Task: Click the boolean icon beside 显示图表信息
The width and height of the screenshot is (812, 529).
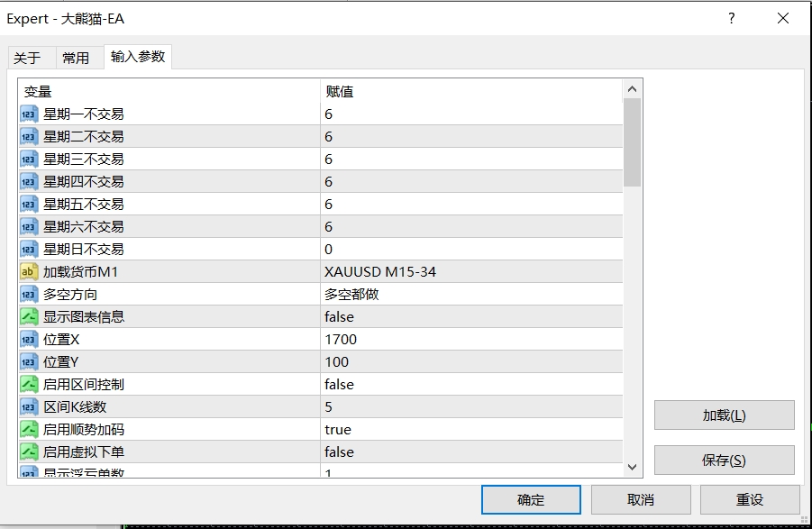Action: (29, 317)
